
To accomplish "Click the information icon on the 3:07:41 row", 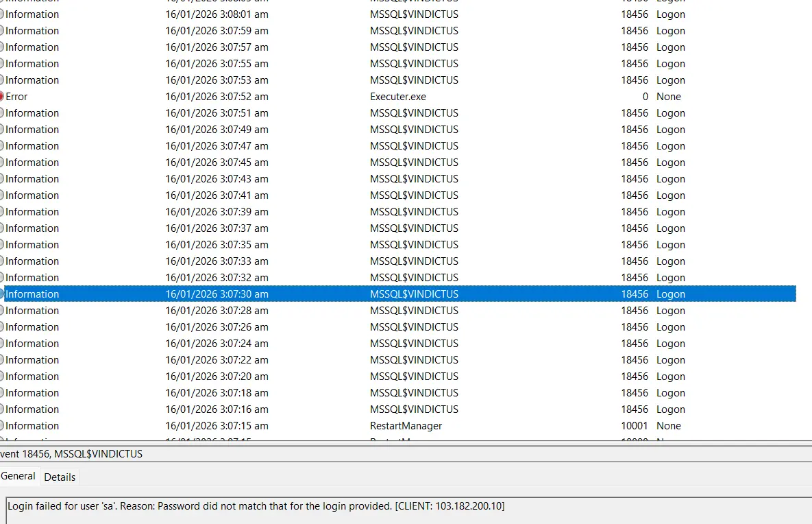I will [1, 195].
